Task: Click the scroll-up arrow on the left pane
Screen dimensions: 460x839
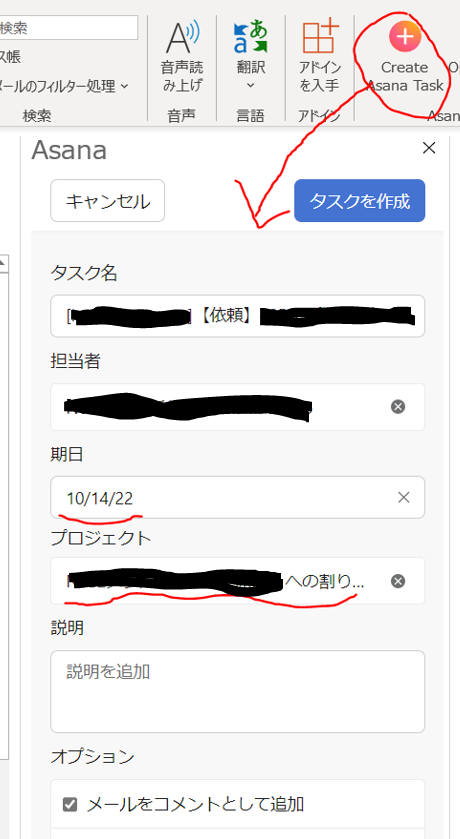Action: [3, 263]
